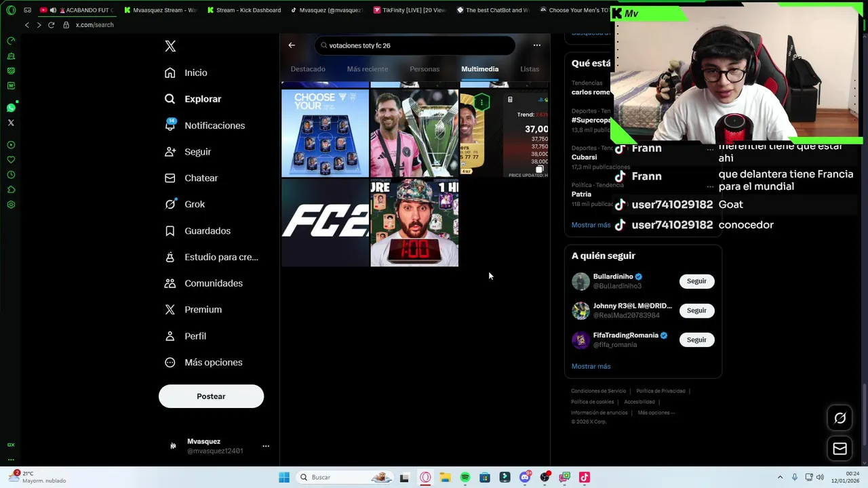This screenshot has width=868, height=488.
Task: Go back in browser history
Action: 27,25
